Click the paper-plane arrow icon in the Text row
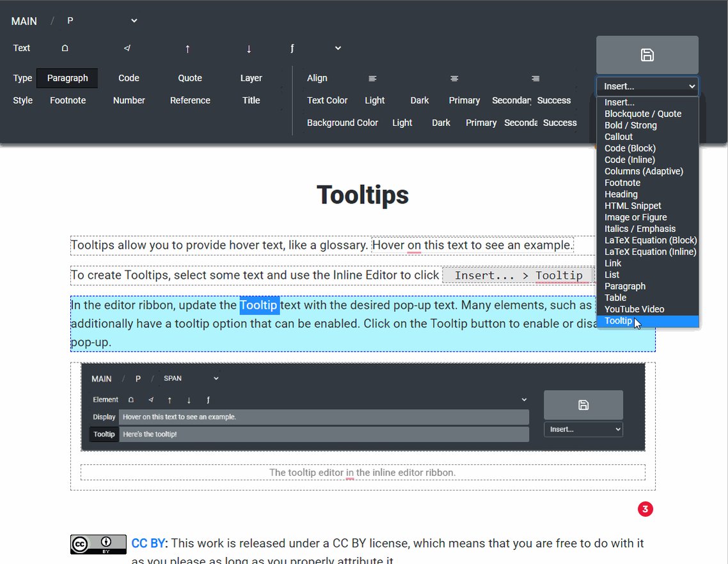The height and width of the screenshot is (564, 728). [127, 48]
